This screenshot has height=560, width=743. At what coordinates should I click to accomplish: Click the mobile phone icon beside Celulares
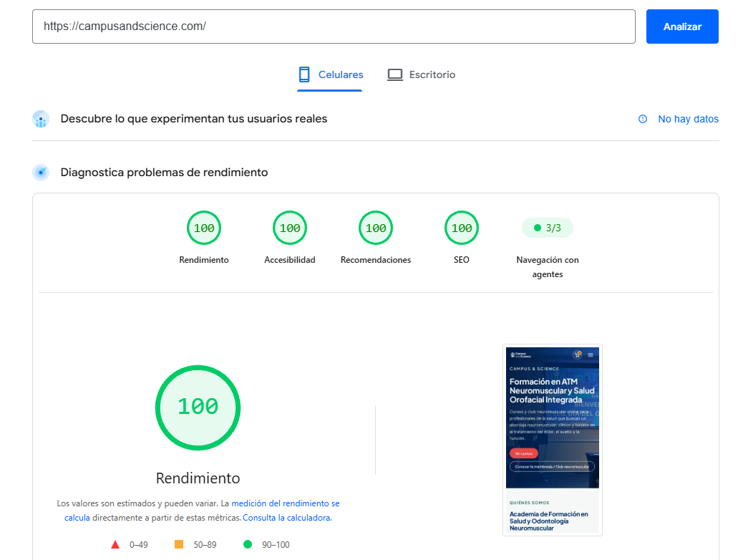304,74
